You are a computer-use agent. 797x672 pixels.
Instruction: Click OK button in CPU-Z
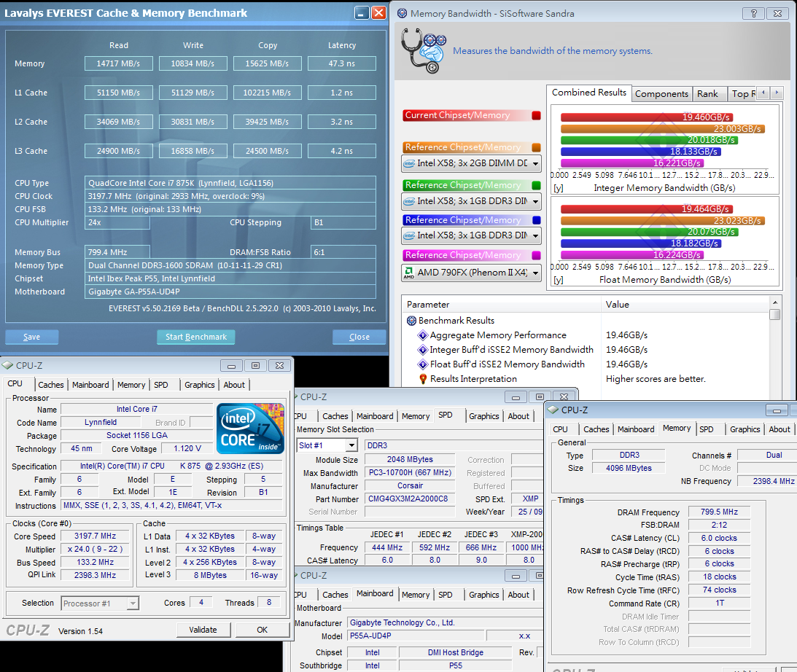point(263,630)
